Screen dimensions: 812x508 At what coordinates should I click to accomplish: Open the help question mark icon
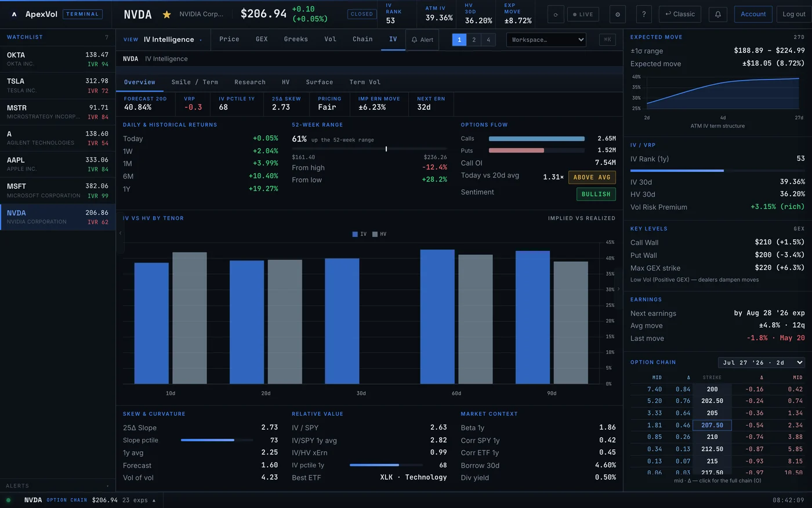(x=644, y=14)
